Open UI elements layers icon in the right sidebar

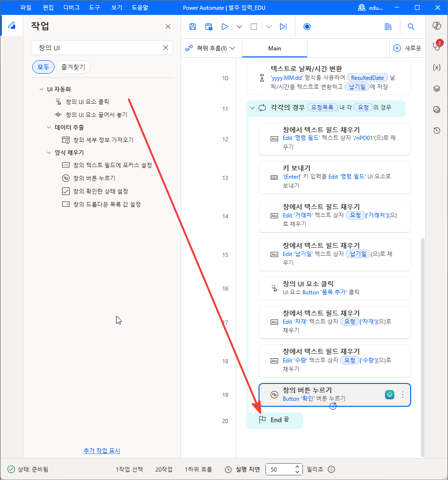[437, 89]
